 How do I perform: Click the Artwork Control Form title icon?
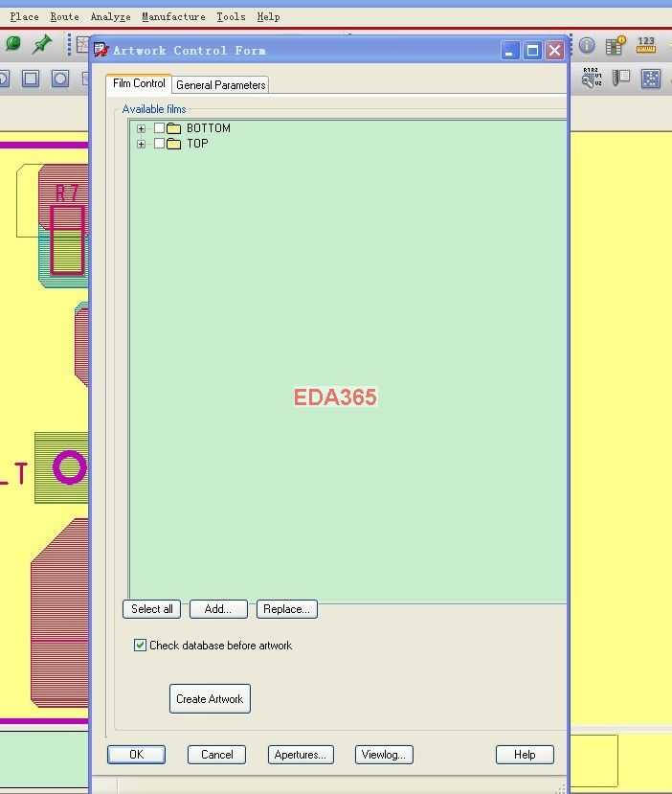point(101,50)
